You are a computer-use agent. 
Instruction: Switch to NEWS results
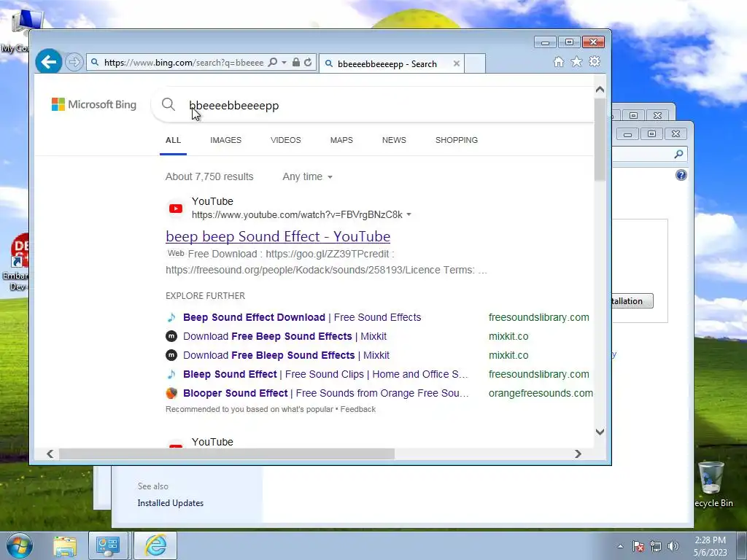tap(394, 140)
